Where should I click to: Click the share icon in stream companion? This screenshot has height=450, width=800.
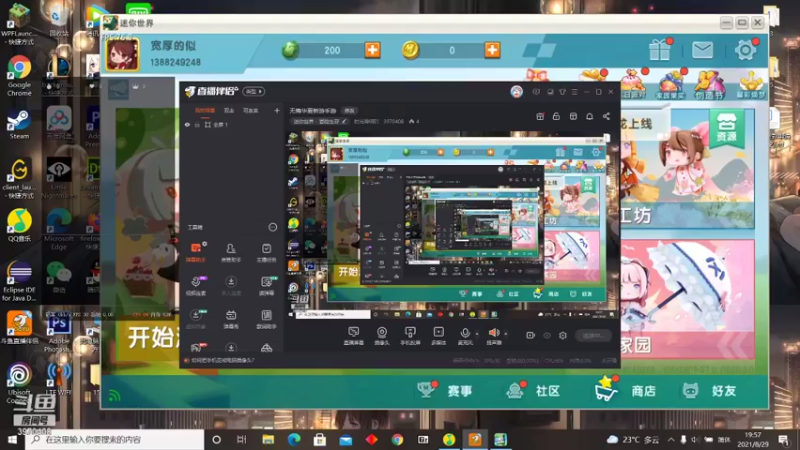click(606, 116)
